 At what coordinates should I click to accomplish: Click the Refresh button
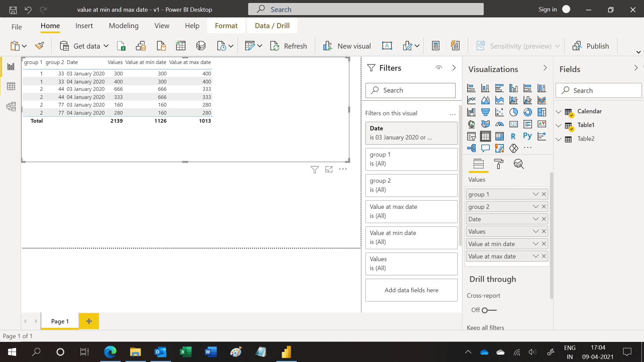(289, 46)
